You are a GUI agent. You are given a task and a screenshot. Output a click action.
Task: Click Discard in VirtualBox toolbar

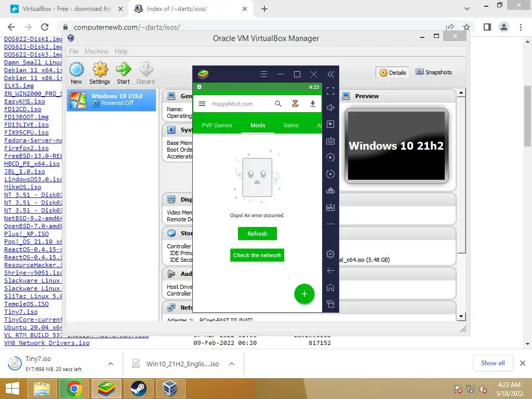146,73
